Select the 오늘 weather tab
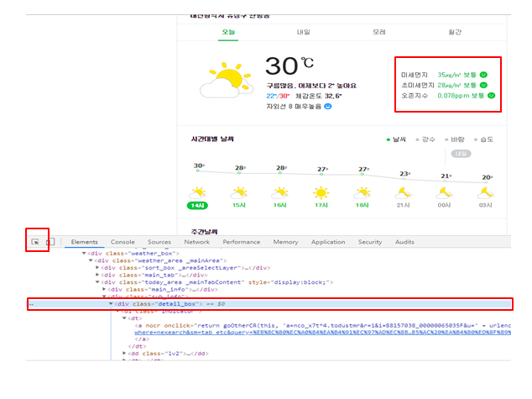532x399 pixels. pyautogui.click(x=228, y=32)
